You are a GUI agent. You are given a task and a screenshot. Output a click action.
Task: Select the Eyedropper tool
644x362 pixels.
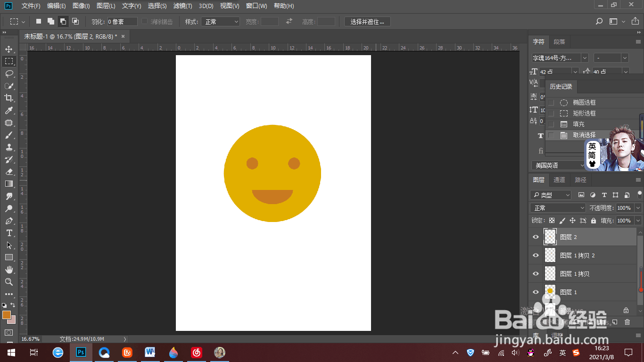point(9,110)
